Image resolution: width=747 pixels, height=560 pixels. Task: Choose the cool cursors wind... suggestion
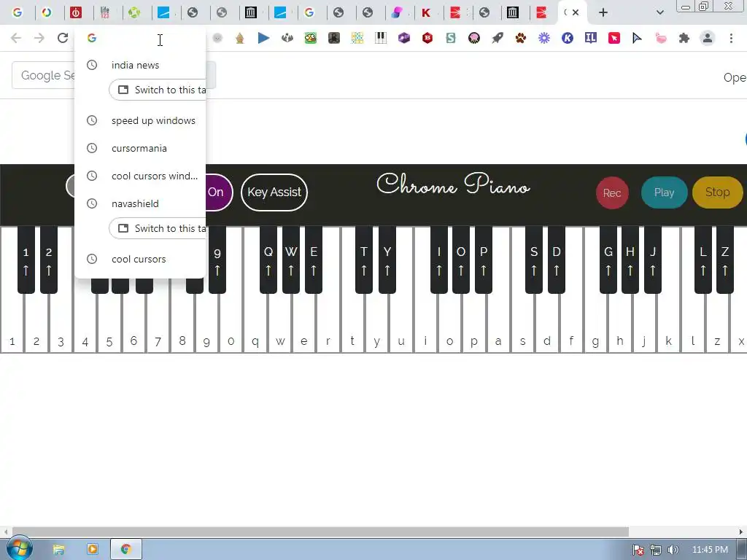pos(141,176)
